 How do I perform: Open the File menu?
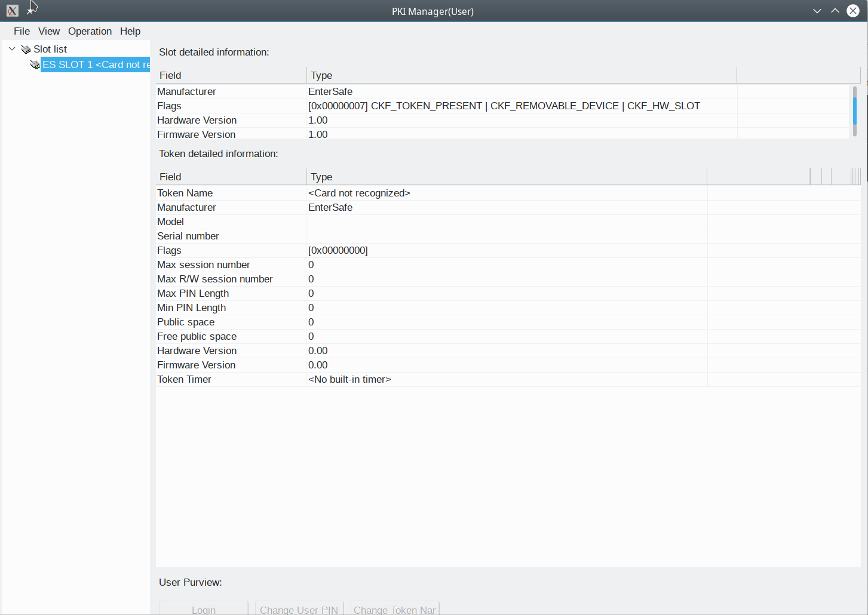pyautogui.click(x=22, y=31)
